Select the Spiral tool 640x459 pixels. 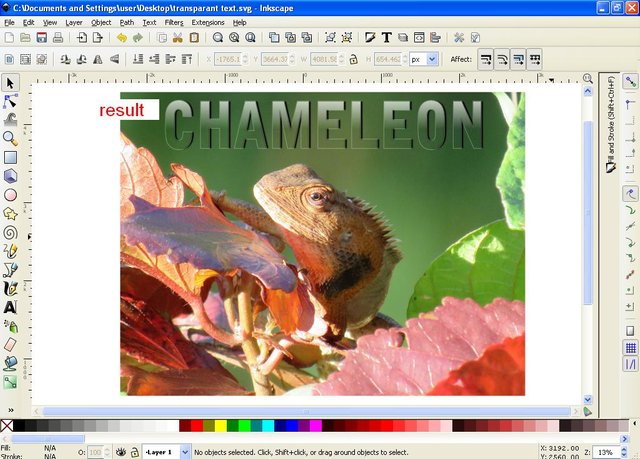(10, 233)
